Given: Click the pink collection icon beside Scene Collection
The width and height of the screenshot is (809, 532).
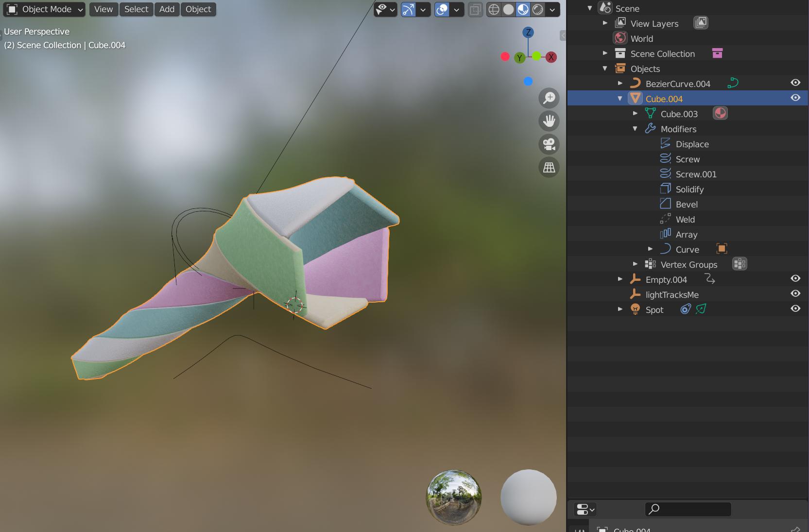Looking at the screenshot, I should [x=717, y=53].
